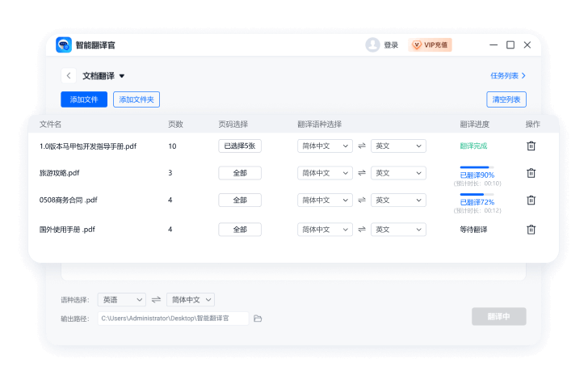
Task: Swap languages for 1.0版本马甲包开发指导手册.pdf
Action: pyautogui.click(x=362, y=146)
